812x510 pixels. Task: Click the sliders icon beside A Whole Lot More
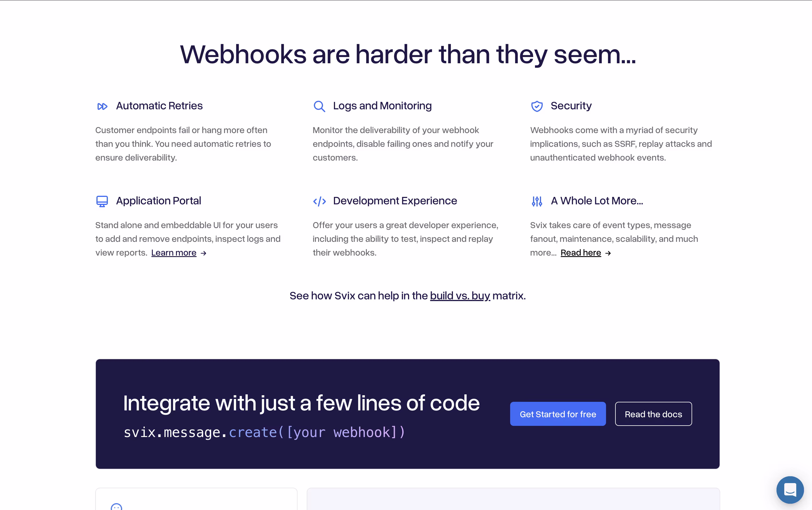[537, 201]
